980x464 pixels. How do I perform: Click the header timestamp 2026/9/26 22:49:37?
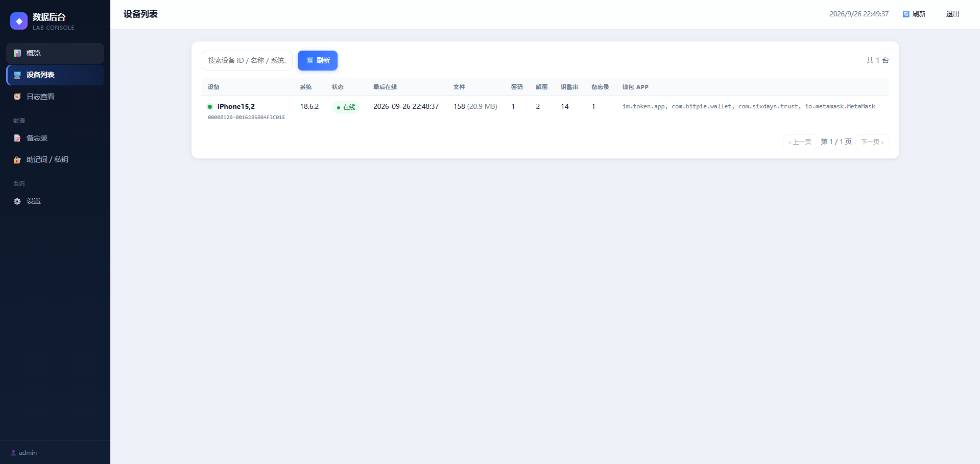(x=859, y=14)
